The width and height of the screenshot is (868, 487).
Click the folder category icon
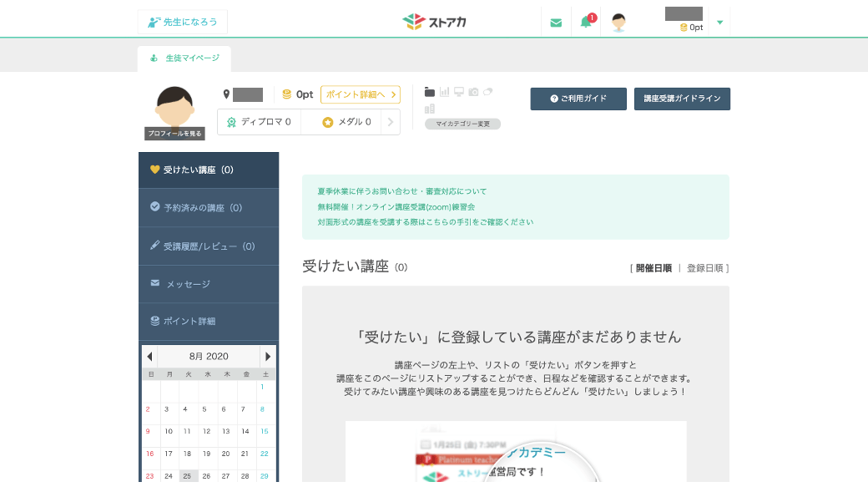430,92
